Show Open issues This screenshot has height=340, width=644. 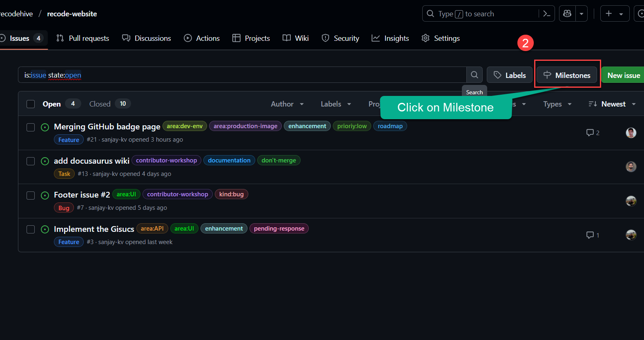point(61,104)
